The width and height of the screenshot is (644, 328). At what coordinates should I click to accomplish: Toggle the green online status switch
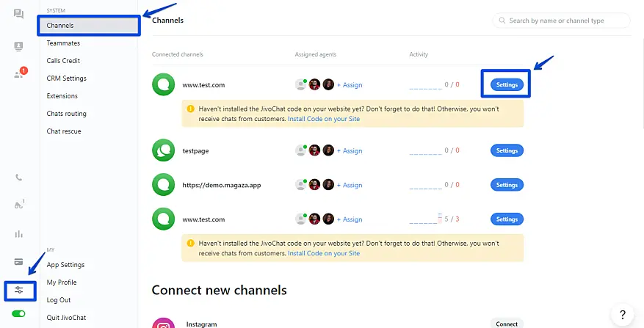18,313
